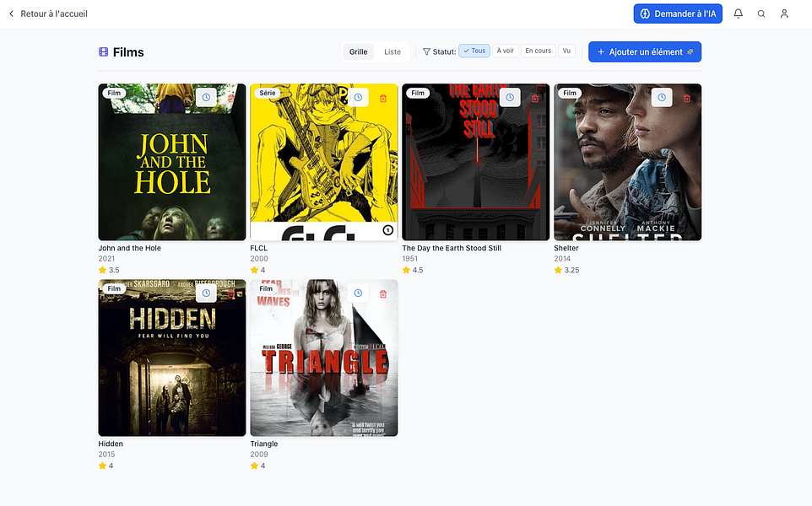Click the year 2015 under Hidden
Viewport: 812px width, 506px height.
click(106, 455)
